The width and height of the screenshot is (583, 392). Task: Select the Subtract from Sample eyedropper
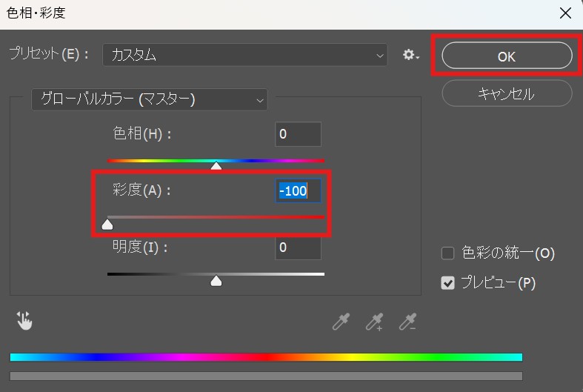click(x=407, y=322)
